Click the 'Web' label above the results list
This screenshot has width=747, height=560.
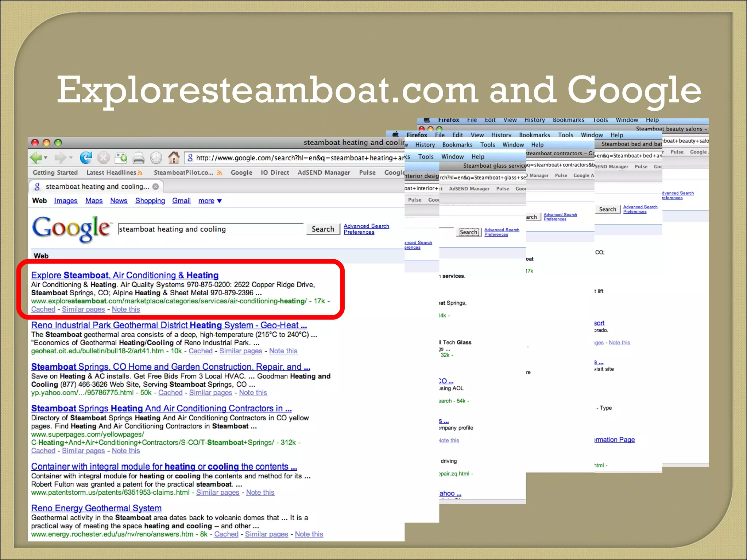coord(41,256)
